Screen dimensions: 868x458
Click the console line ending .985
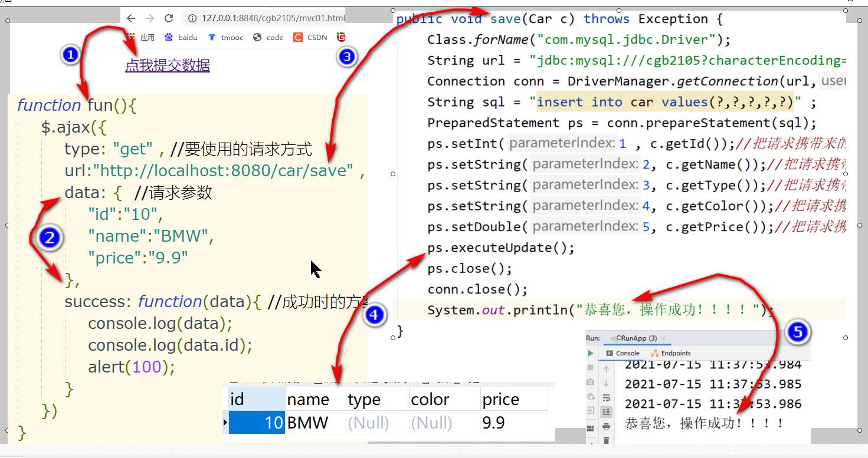[x=713, y=384]
